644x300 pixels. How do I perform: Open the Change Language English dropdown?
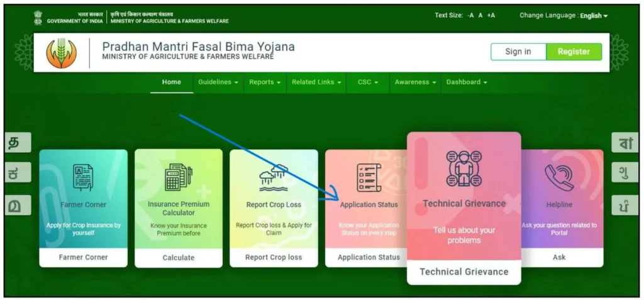(x=594, y=16)
